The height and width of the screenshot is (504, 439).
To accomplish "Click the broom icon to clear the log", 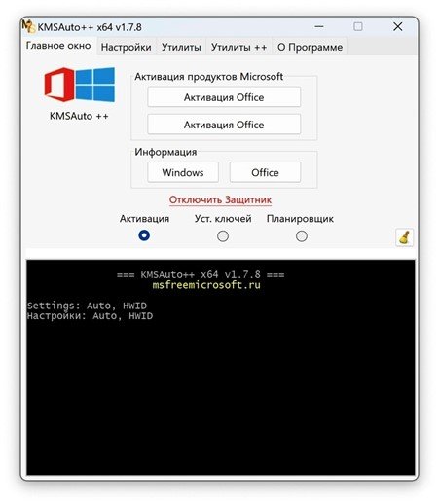I will point(404,237).
